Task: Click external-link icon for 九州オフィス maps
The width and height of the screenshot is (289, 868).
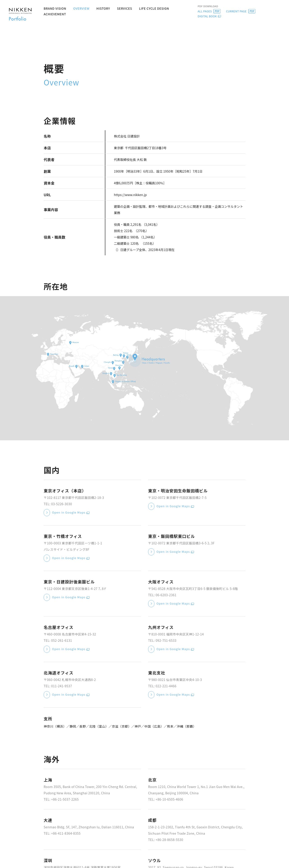Action: [192, 649]
